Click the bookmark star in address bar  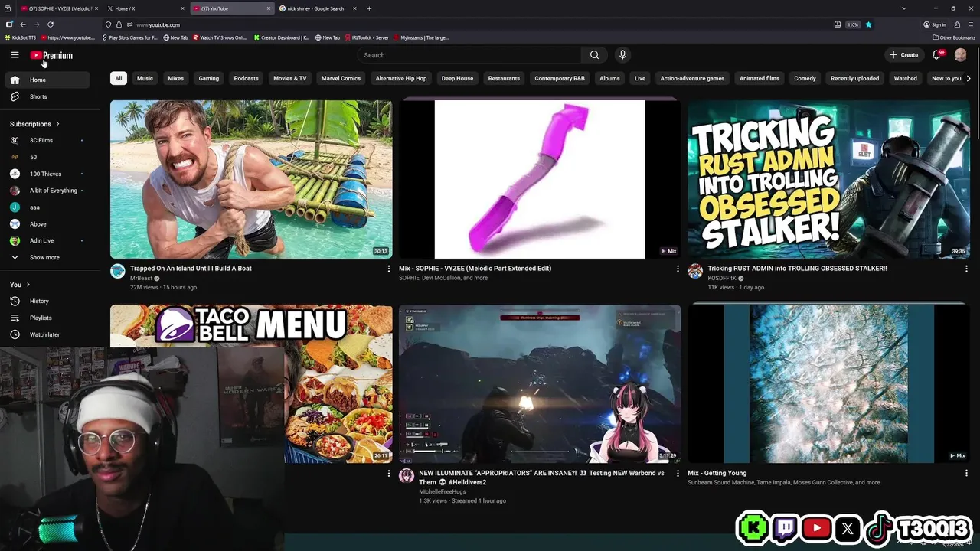pyautogui.click(x=868, y=24)
